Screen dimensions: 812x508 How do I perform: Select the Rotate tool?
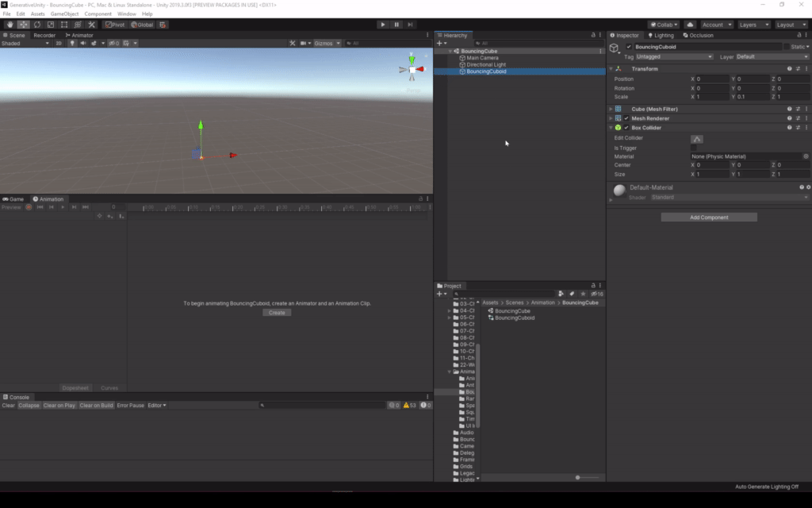(37, 25)
